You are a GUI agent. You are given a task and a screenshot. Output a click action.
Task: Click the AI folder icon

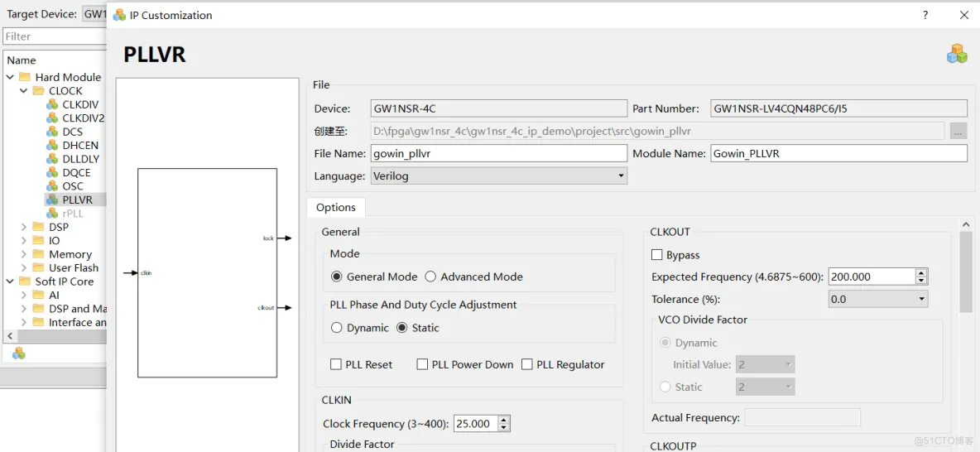tap(39, 295)
